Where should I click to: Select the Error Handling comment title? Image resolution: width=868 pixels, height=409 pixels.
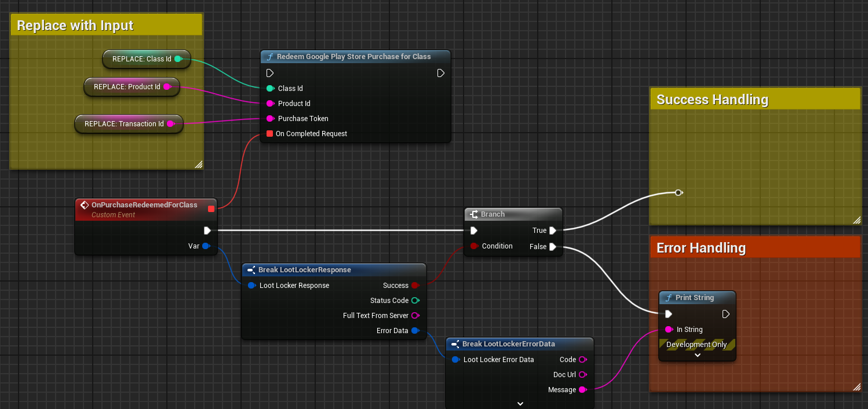701,248
